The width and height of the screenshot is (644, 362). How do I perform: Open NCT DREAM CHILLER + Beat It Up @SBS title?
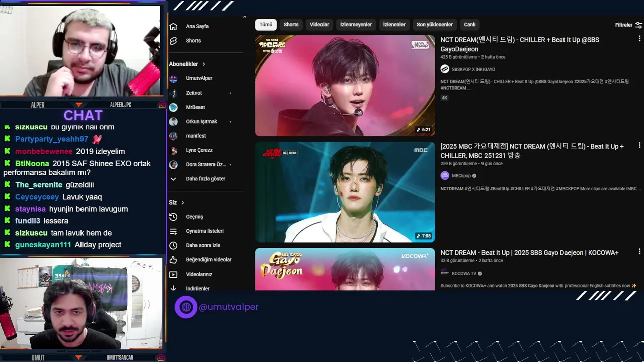[x=520, y=44]
